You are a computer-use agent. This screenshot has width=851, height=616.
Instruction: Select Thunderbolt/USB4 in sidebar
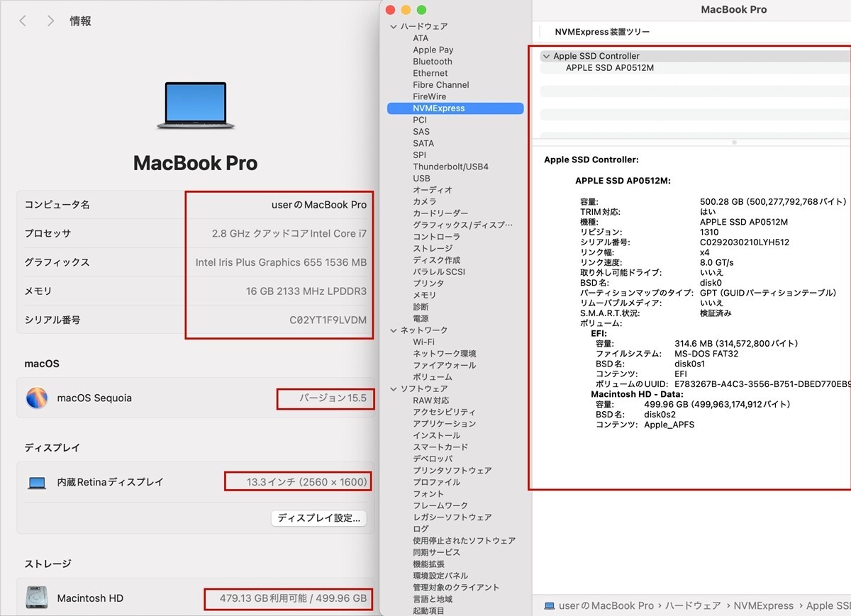(x=450, y=167)
